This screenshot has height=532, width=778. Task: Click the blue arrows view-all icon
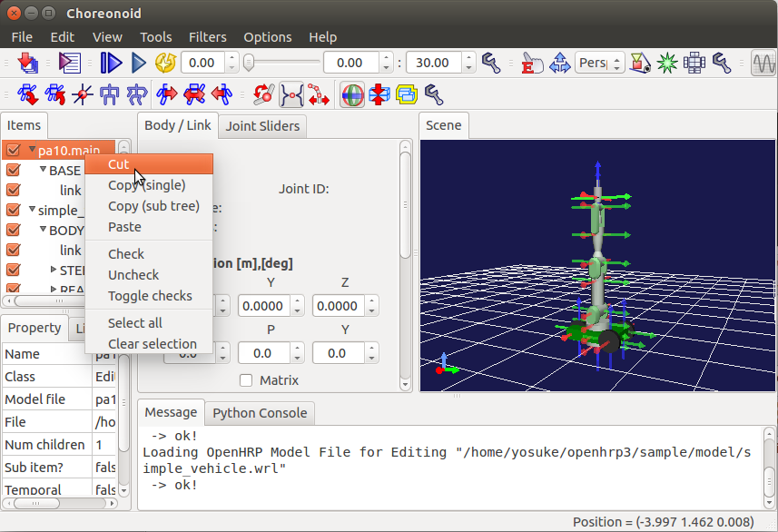point(559,63)
